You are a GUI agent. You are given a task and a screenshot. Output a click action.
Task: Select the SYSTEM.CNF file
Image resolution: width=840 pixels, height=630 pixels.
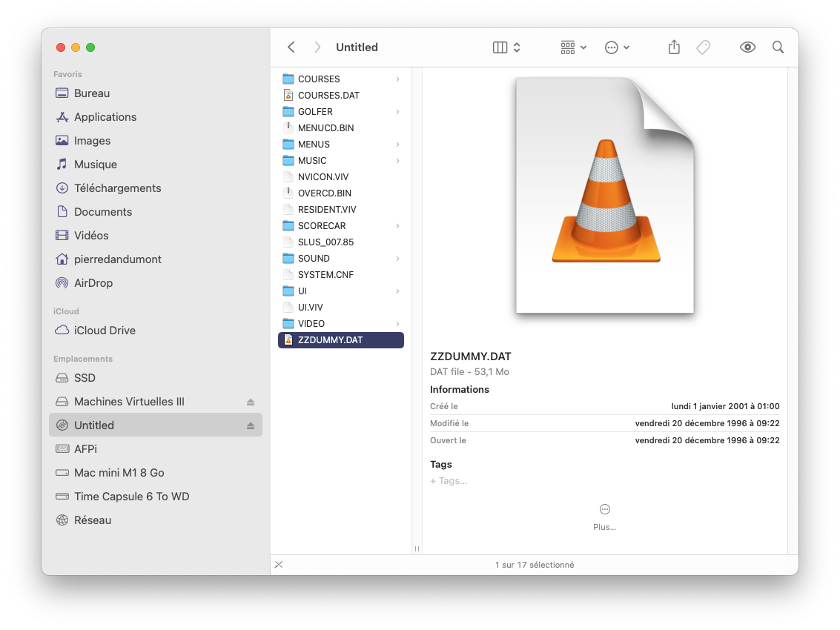click(x=341, y=275)
